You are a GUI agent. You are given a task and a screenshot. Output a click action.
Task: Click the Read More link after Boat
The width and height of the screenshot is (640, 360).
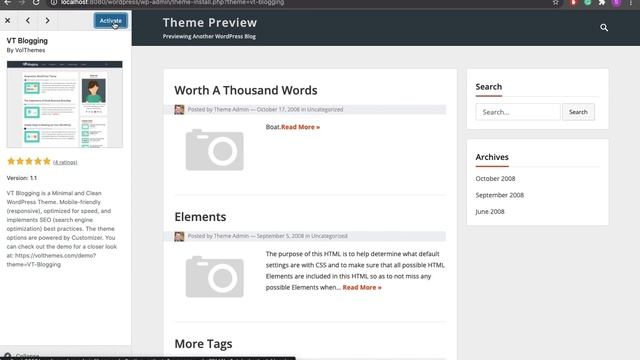coord(300,127)
